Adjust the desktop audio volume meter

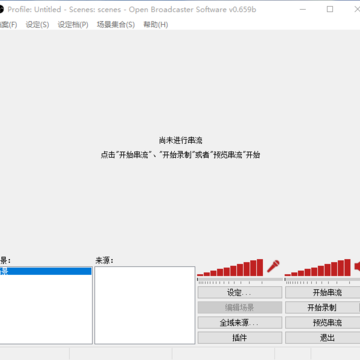[x=318, y=268]
